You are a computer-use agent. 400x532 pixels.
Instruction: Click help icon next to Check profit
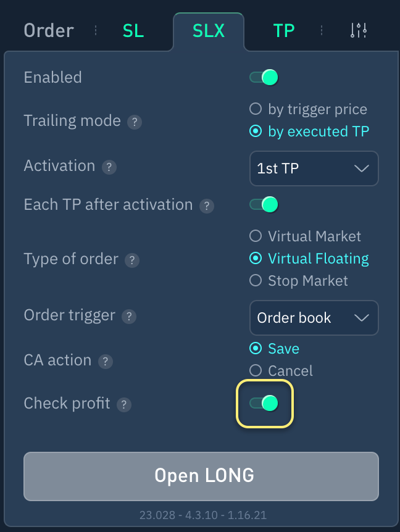tap(124, 405)
